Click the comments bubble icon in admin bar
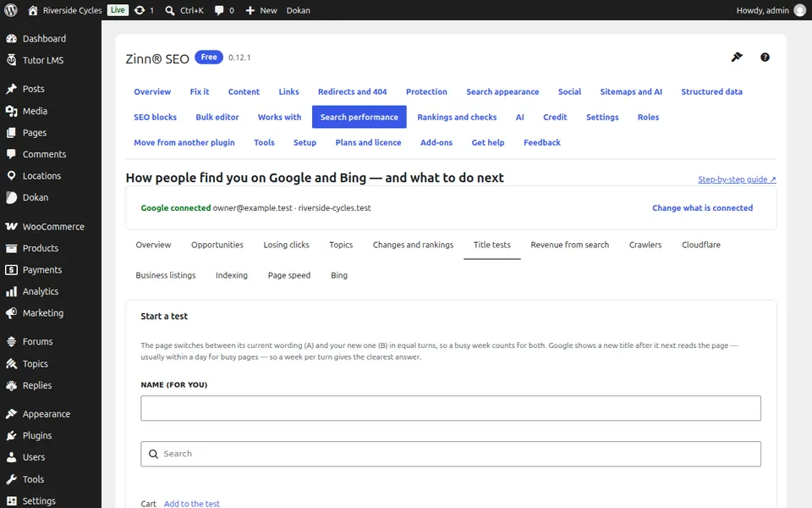812x508 pixels. [219, 10]
